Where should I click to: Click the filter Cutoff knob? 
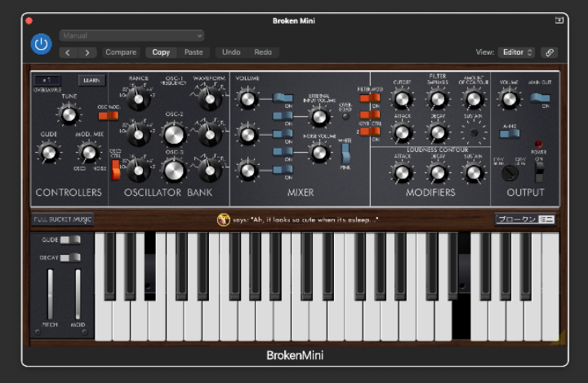click(x=402, y=99)
